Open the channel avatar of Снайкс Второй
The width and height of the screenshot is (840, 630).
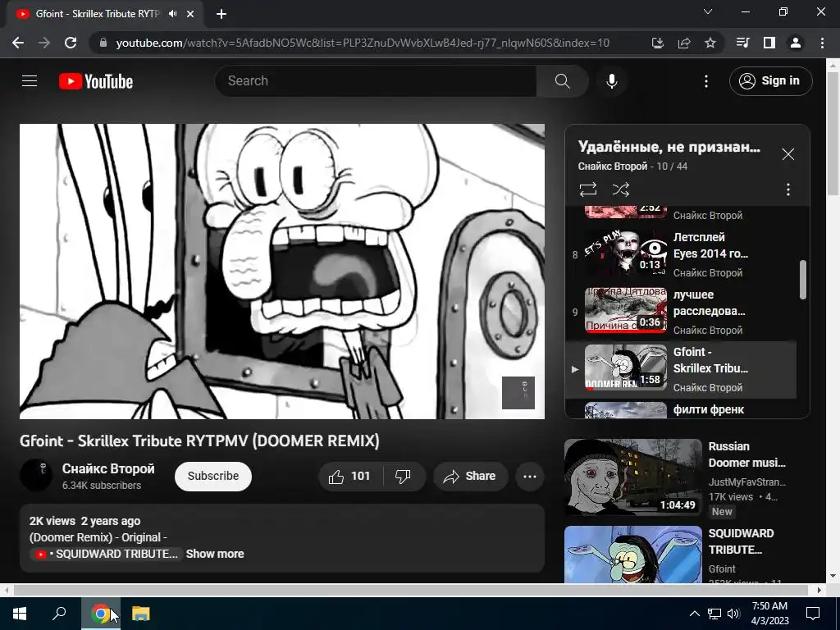(x=36, y=476)
